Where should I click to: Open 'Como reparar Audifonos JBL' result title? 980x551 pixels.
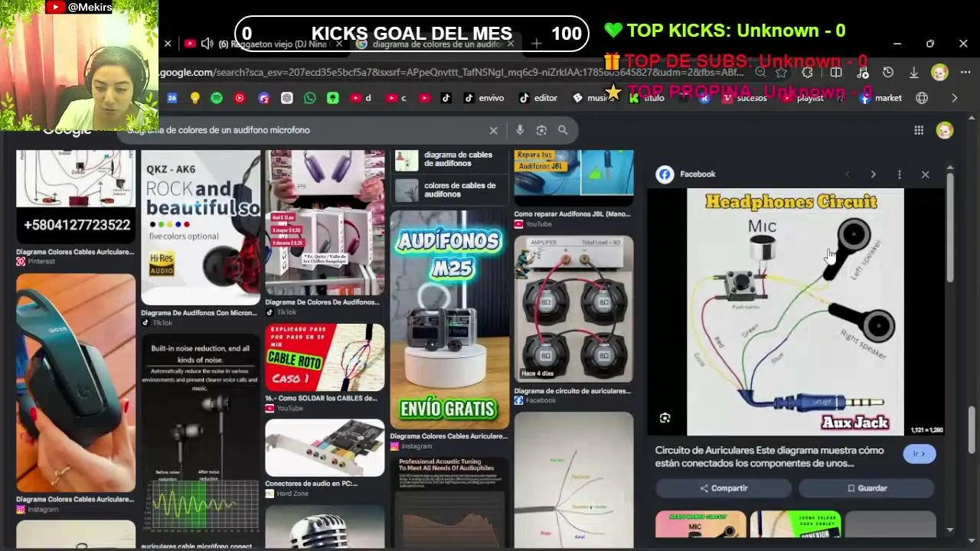click(x=572, y=214)
